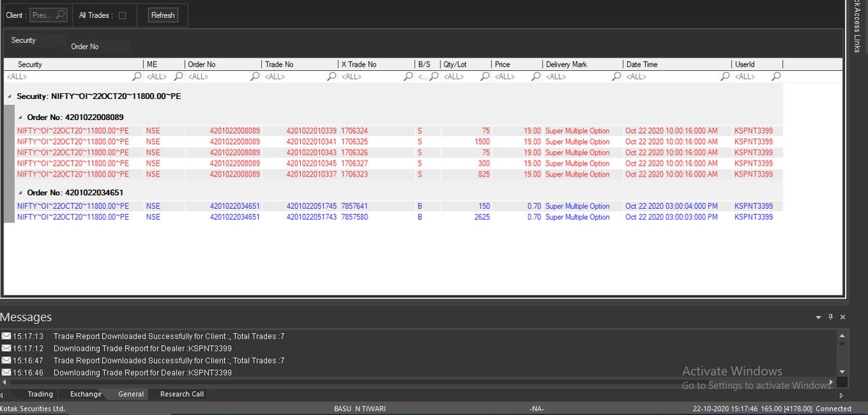
Task: Switch to the General tab
Action: tap(130, 394)
